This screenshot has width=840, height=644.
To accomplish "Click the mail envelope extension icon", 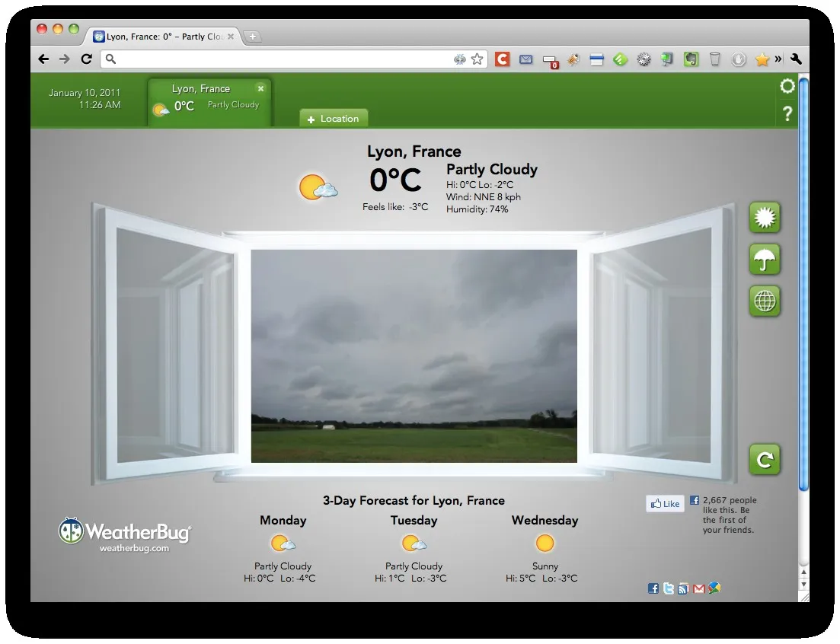I will click(x=526, y=59).
